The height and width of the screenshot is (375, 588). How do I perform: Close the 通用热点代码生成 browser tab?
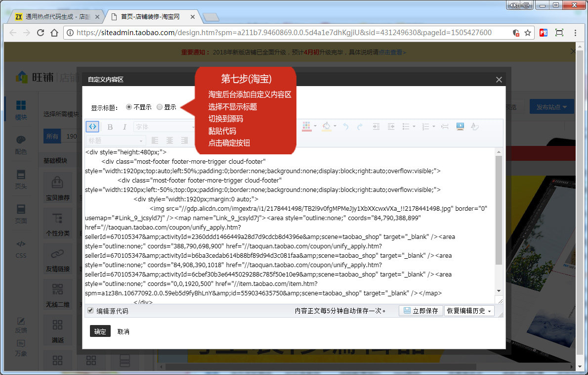click(97, 17)
